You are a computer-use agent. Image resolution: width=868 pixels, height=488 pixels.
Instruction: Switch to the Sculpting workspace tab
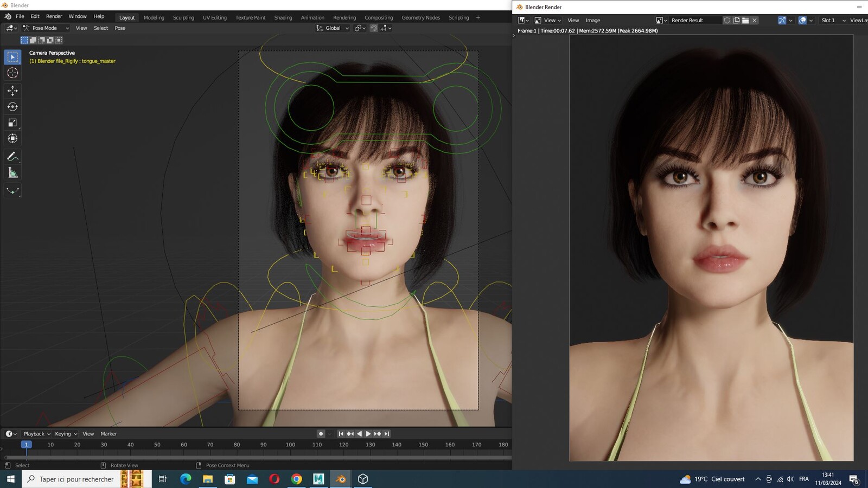tap(183, 17)
